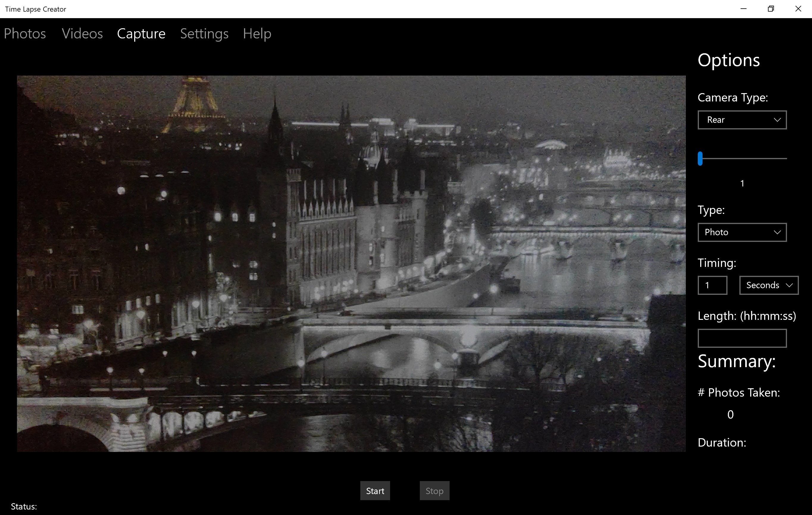Open the Photos tab
The image size is (812, 515).
point(25,34)
